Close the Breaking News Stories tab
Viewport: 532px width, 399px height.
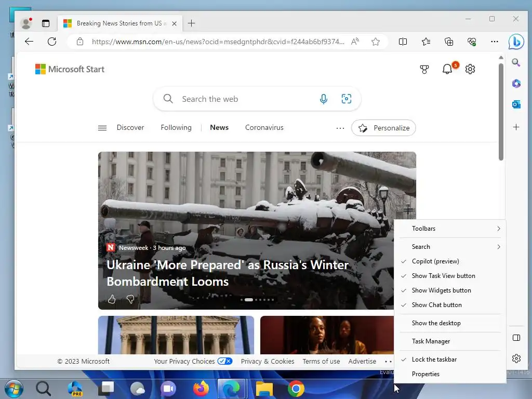point(174,23)
